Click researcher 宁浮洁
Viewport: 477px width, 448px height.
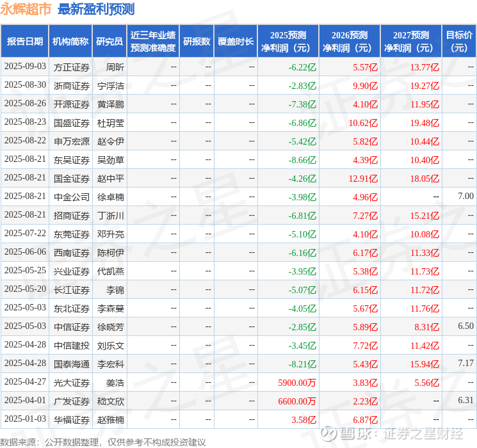click(x=111, y=86)
